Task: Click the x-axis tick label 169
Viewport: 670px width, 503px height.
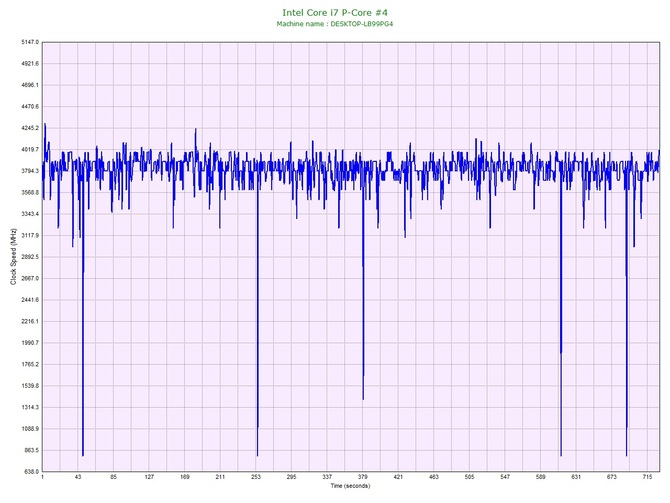Action: (x=185, y=477)
